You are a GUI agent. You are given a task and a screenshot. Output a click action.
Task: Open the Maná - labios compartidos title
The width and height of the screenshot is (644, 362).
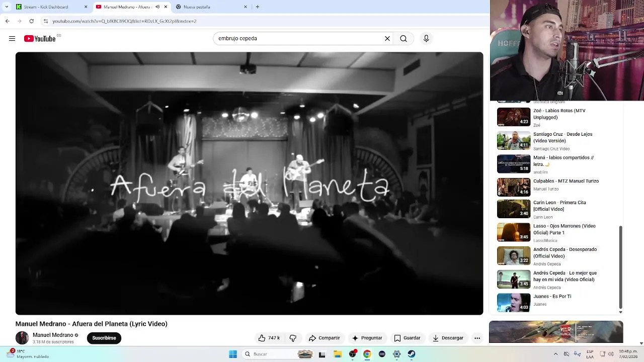[x=563, y=161]
